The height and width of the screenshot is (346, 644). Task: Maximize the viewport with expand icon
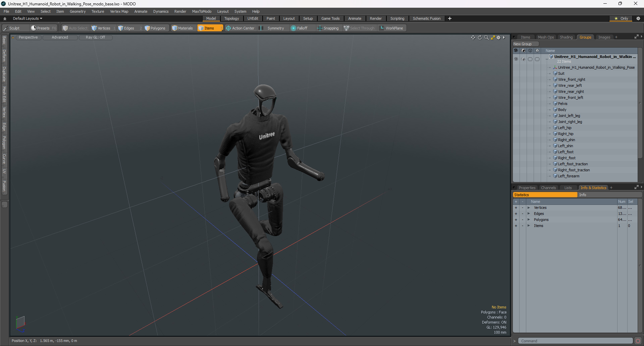(493, 38)
